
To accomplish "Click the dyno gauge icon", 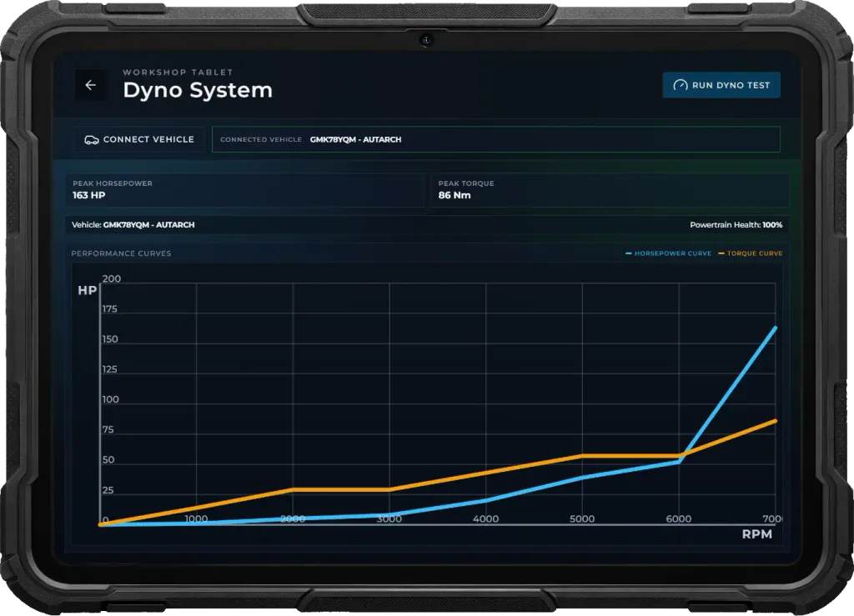I will (x=681, y=85).
